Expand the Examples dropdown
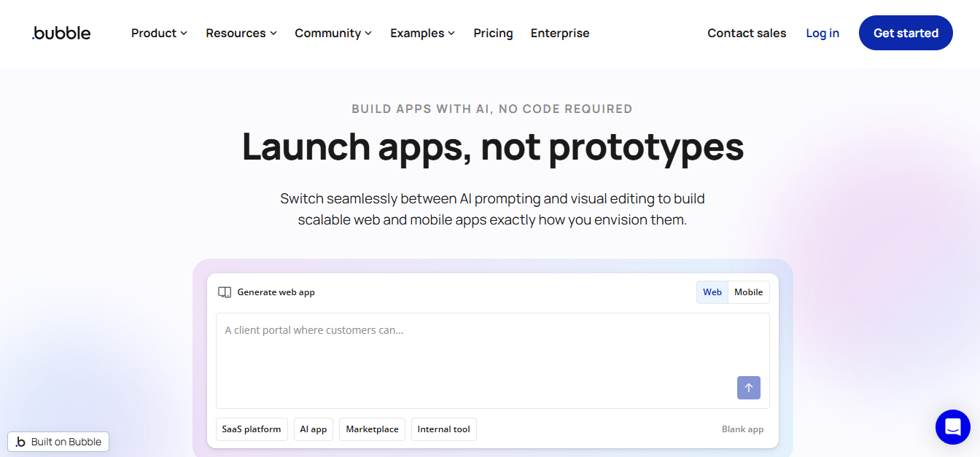 (422, 33)
